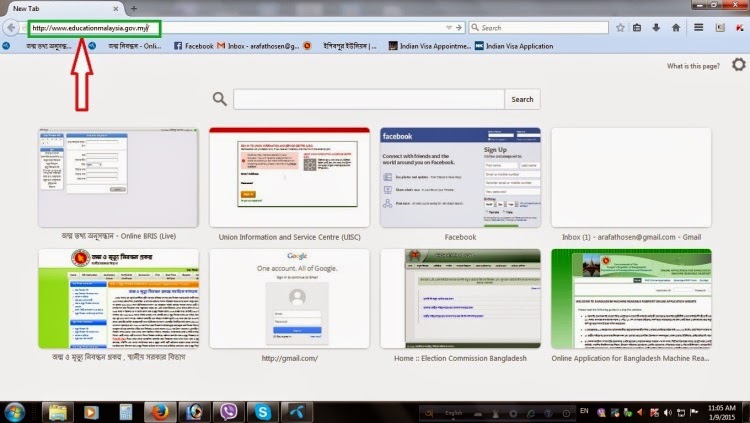The width and height of the screenshot is (750, 423).
Task: Open the Facebook site thumbnail
Action: click(x=460, y=178)
